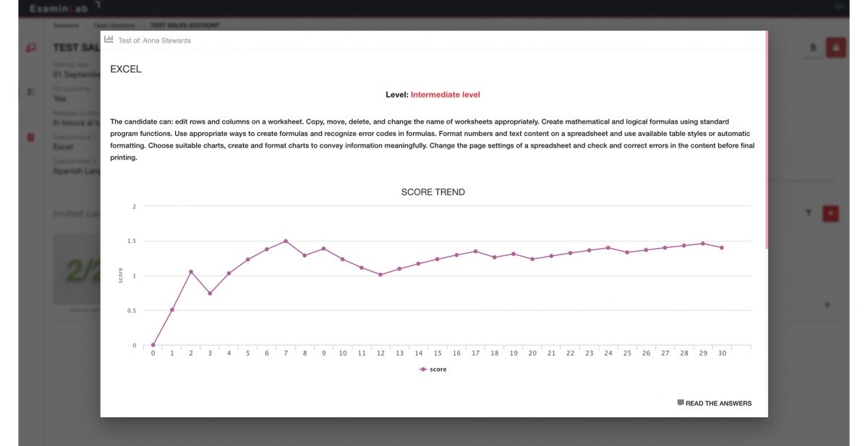The height and width of the screenshot is (446, 868).
Task: Expand the small plus next to candidate card
Action: tap(827, 305)
